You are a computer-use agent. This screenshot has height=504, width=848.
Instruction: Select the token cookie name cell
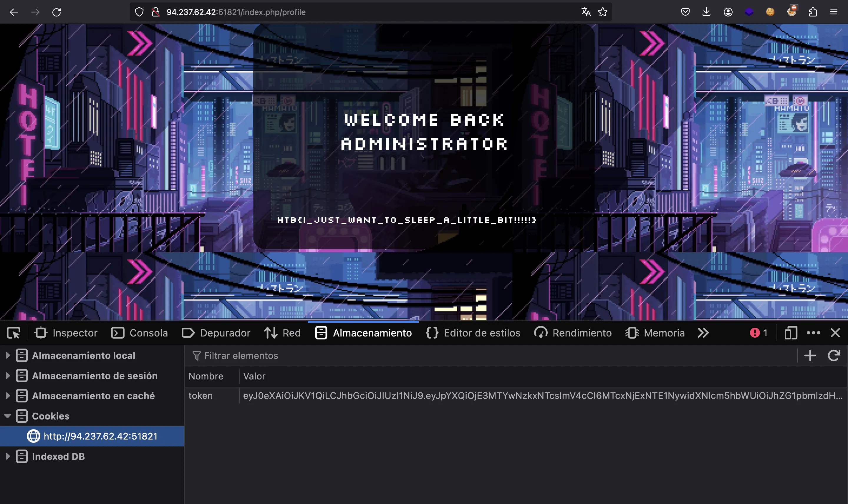pyautogui.click(x=212, y=396)
